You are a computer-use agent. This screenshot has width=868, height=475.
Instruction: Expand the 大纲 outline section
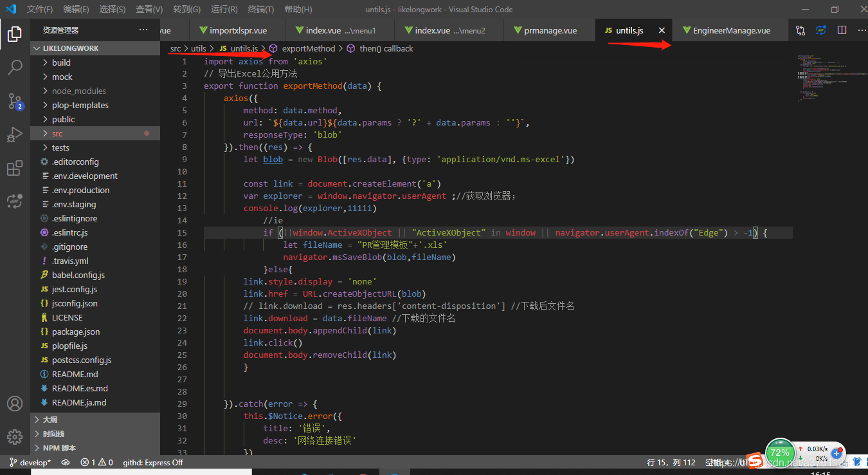click(95, 420)
